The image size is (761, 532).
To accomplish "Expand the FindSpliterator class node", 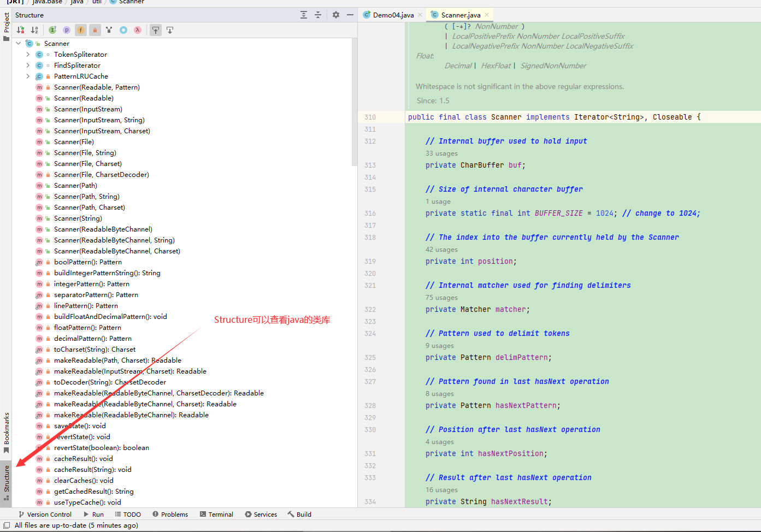I will 28,65.
